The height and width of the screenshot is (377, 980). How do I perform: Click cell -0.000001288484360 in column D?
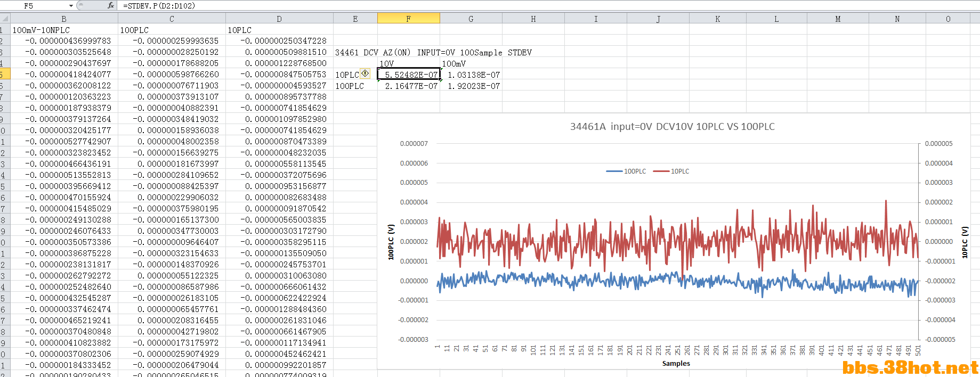pos(279,309)
